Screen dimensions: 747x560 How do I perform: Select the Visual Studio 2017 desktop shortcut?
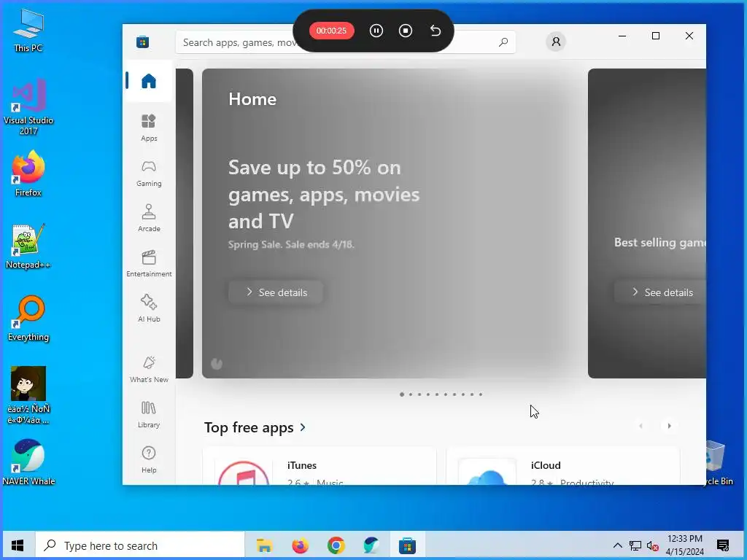point(28,107)
